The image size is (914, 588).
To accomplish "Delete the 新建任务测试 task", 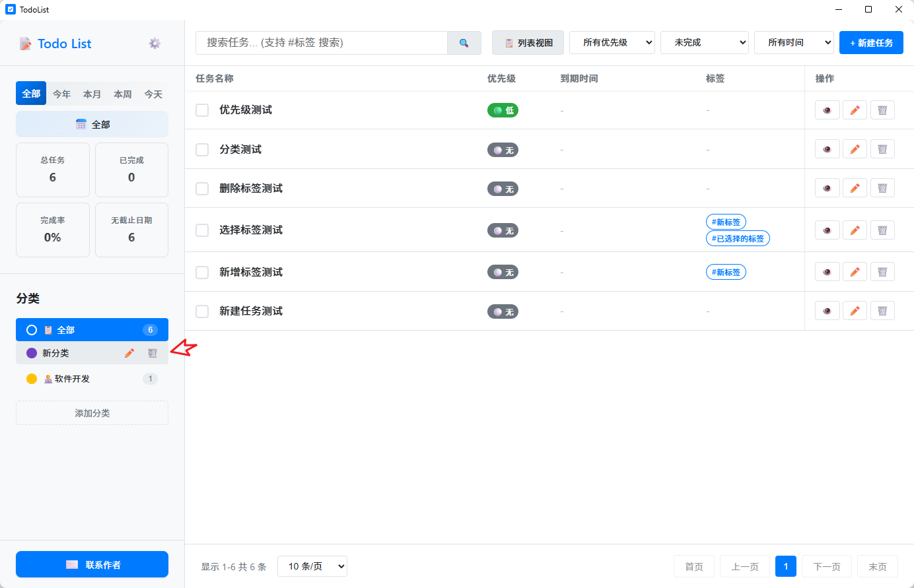I will 882,311.
